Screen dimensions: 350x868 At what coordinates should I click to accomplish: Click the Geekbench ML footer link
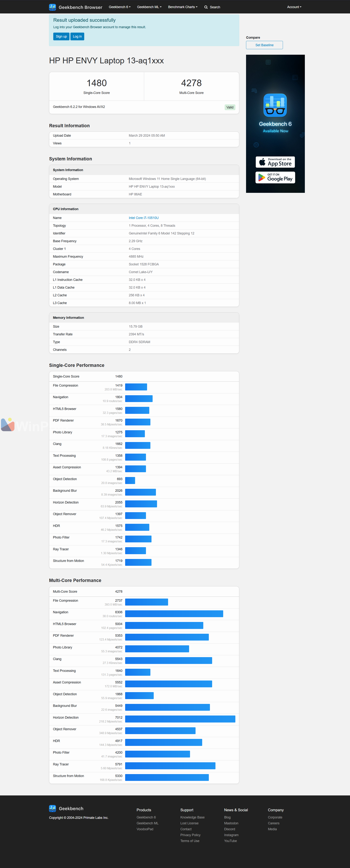point(147,823)
